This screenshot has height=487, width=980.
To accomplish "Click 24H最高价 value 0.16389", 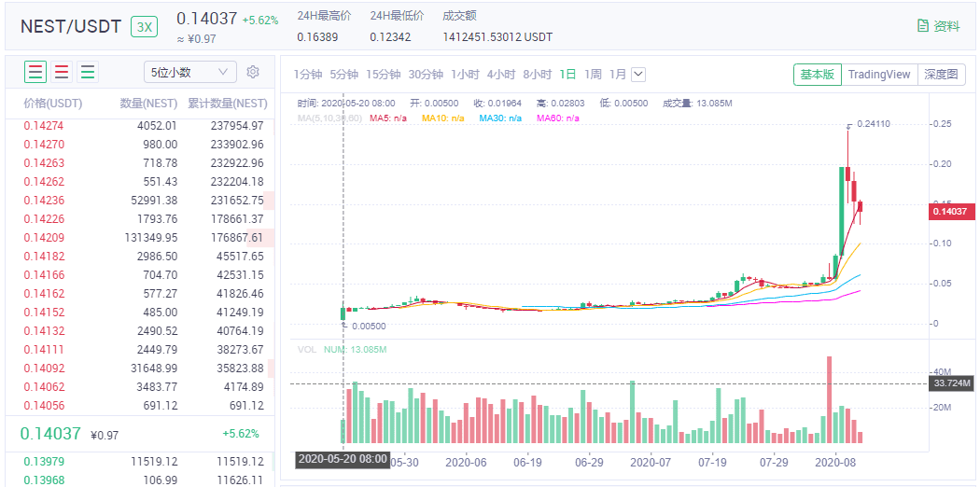I will pos(317,37).
